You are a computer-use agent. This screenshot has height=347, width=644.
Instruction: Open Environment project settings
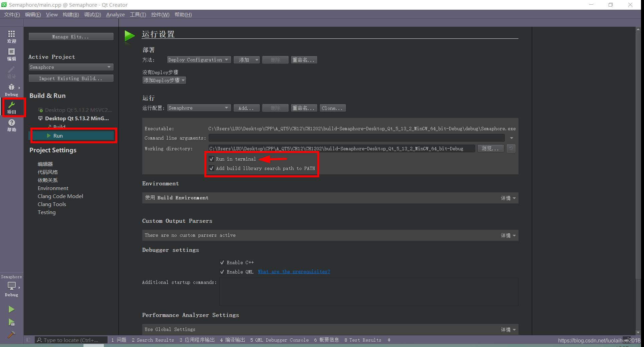pyautogui.click(x=53, y=188)
